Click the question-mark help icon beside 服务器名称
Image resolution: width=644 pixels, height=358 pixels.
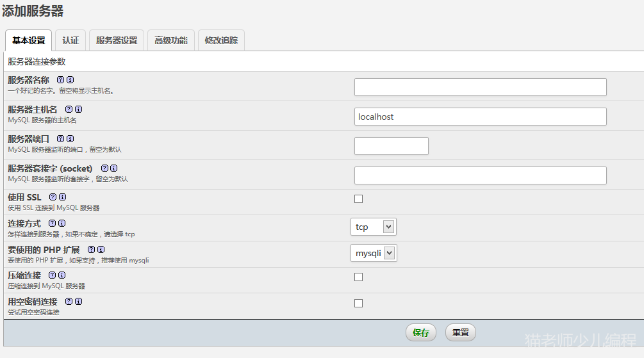61,80
